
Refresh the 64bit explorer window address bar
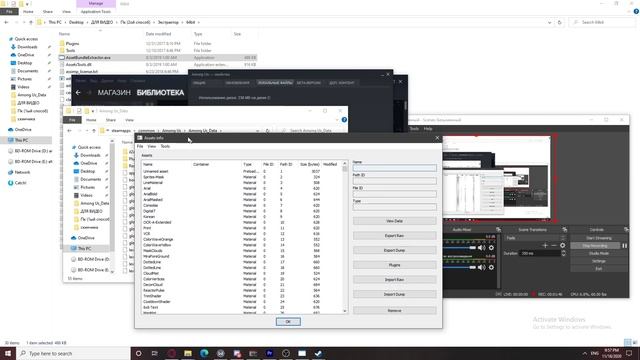click(560, 22)
